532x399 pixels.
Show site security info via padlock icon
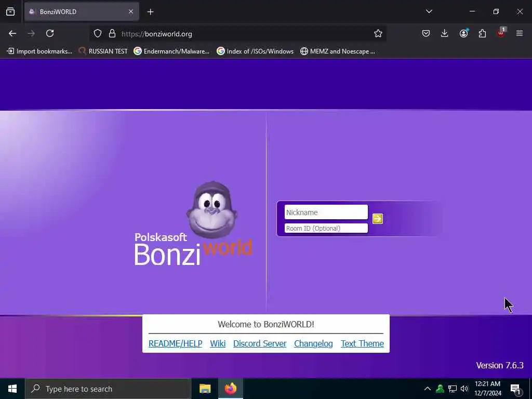point(112,33)
